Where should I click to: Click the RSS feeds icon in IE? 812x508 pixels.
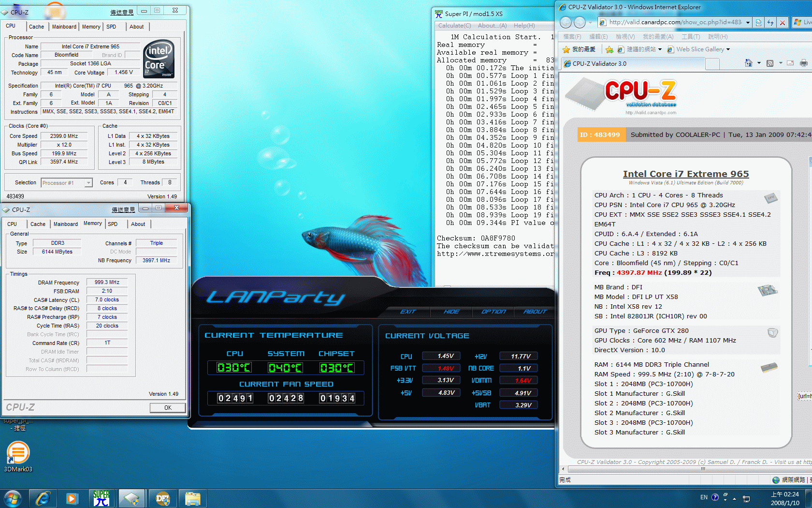pos(770,63)
